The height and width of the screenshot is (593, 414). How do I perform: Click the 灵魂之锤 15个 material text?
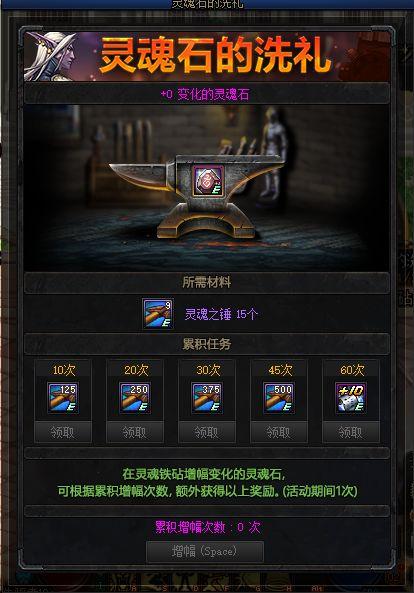pyautogui.click(x=222, y=314)
